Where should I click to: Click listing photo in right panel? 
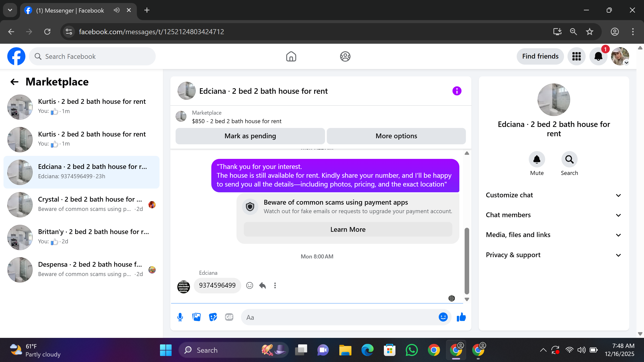[x=554, y=100]
